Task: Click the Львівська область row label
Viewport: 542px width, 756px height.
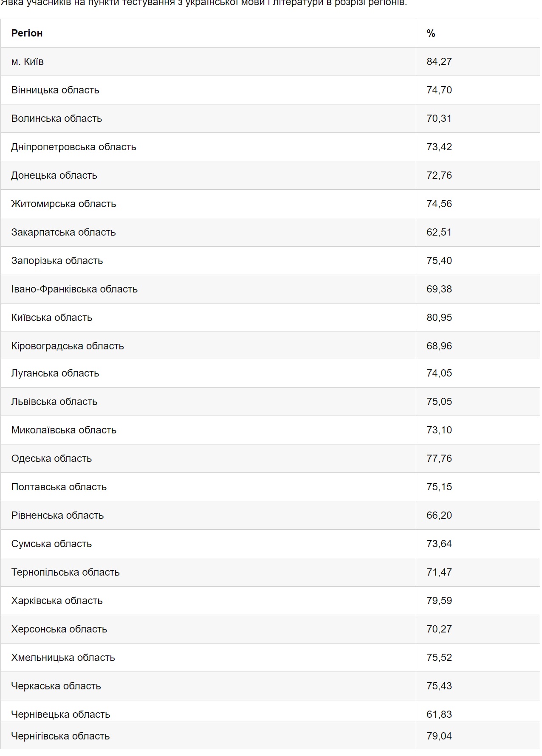Action: click(x=54, y=402)
